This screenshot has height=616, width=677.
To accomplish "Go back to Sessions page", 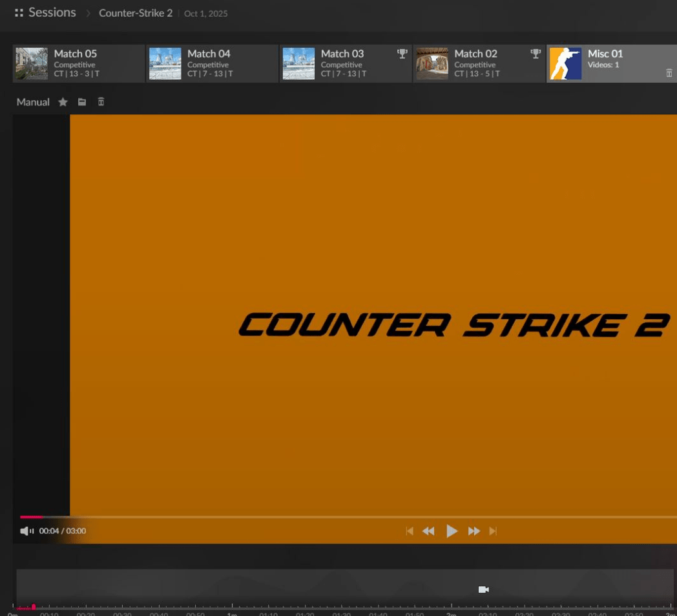I will 52,12.
